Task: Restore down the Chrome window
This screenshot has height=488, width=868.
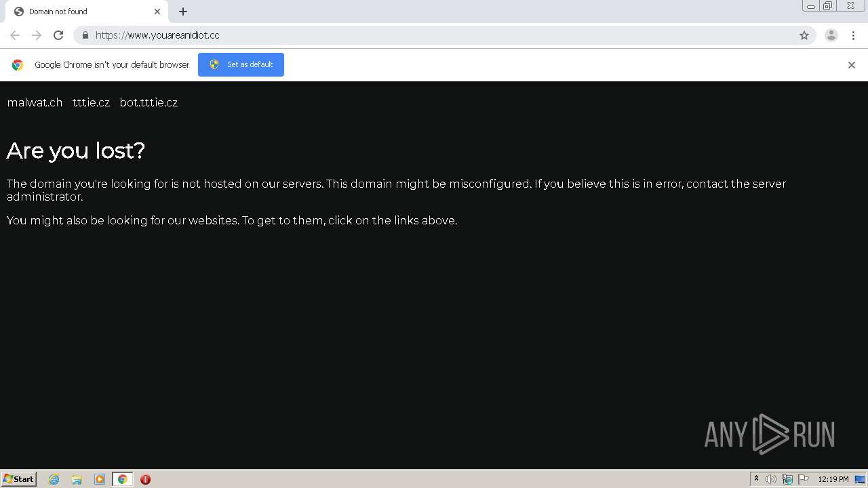Action: pyautogui.click(x=828, y=6)
